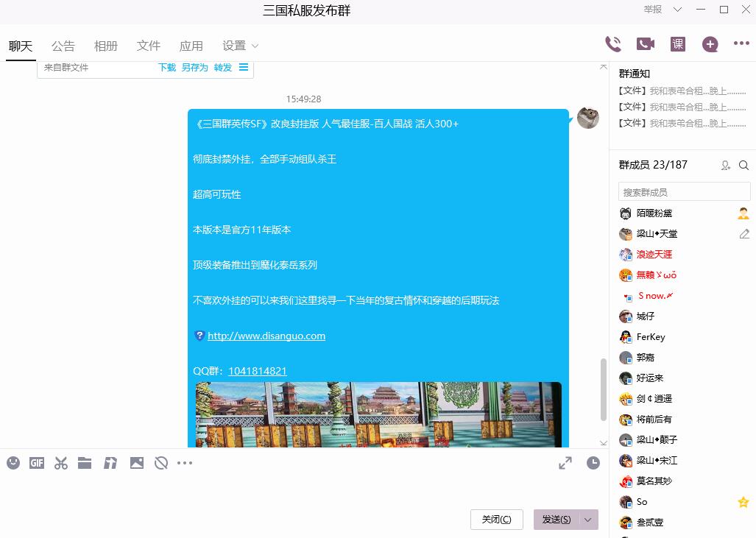Open the title bar dropdown arrow
This screenshot has height=538, width=756.
[677, 9]
